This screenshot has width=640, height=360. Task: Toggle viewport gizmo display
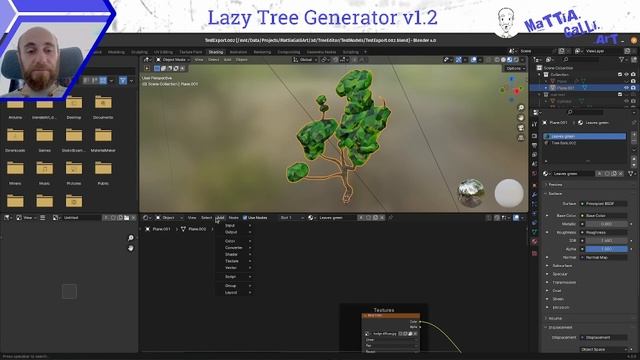tap(459, 60)
